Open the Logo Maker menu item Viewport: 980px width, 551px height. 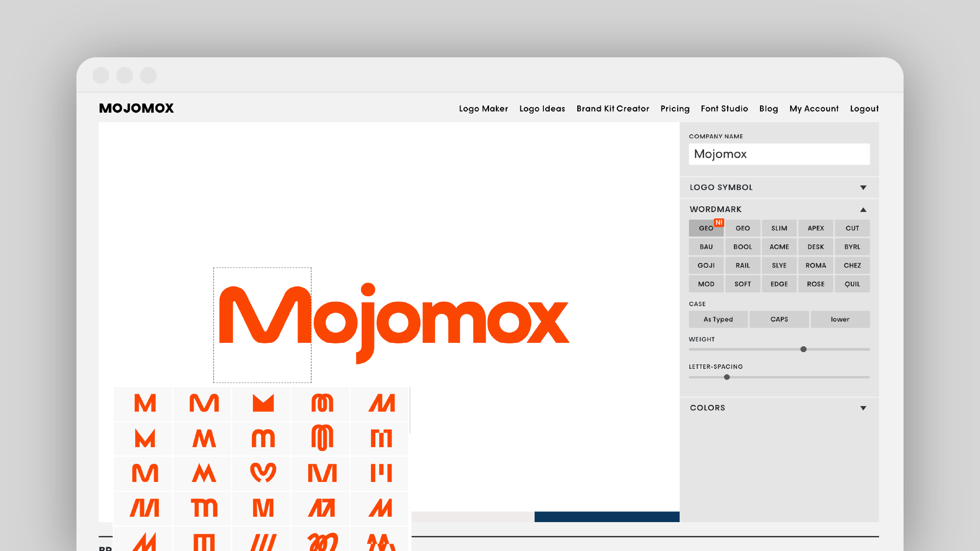483,108
